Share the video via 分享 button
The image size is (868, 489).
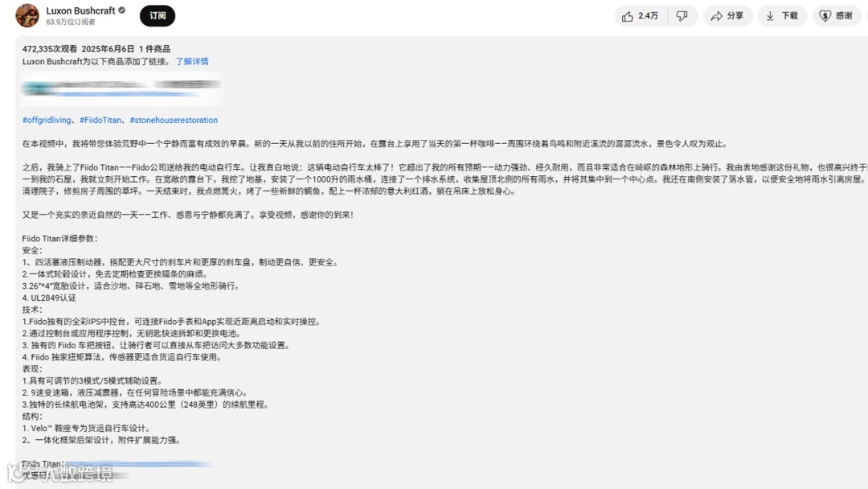pyautogui.click(x=727, y=16)
